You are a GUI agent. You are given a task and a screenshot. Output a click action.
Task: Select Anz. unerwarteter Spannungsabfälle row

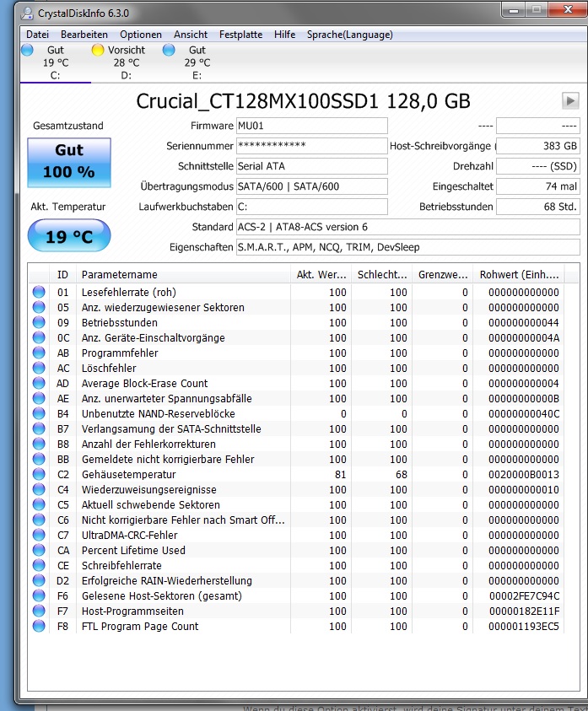[297, 398]
